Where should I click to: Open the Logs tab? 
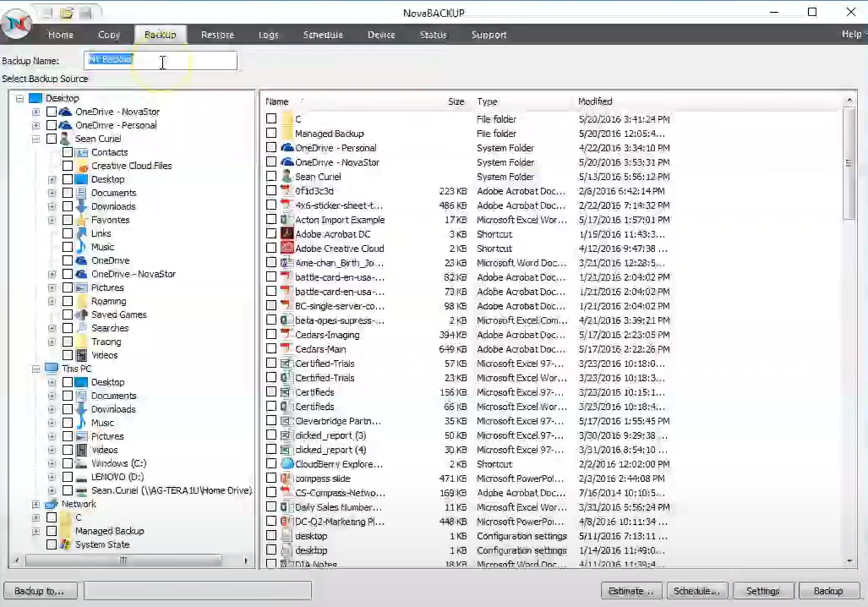pos(269,35)
